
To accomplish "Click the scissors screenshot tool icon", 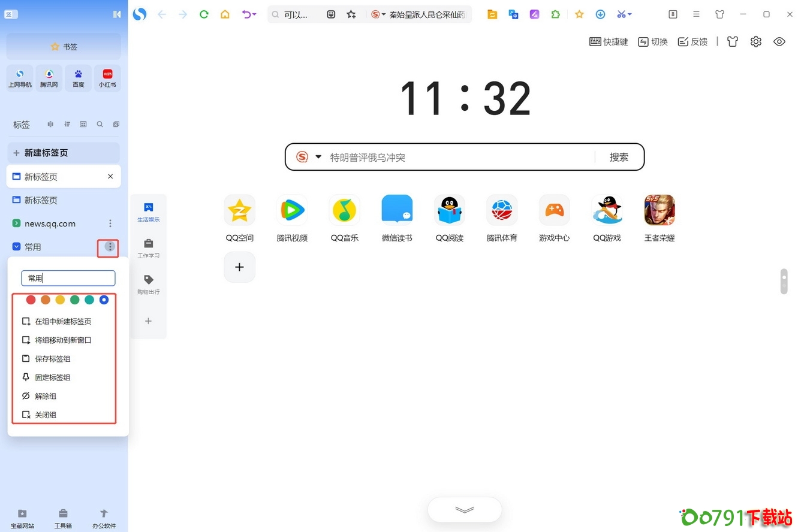I will coord(622,14).
